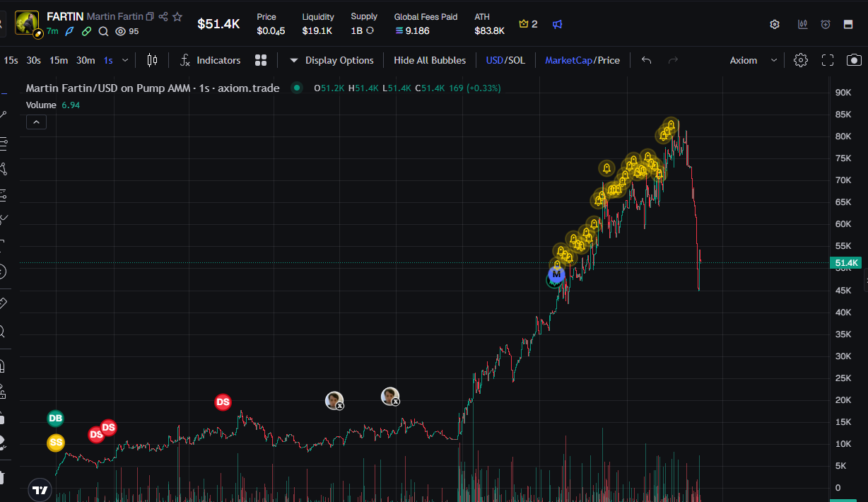Select the 30s timeframe

pos(33,60)
